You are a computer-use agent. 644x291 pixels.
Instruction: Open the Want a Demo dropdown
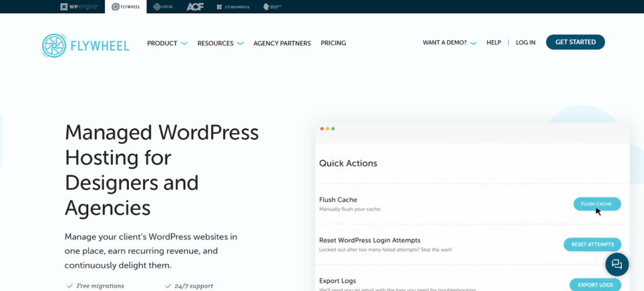point(449,43)
